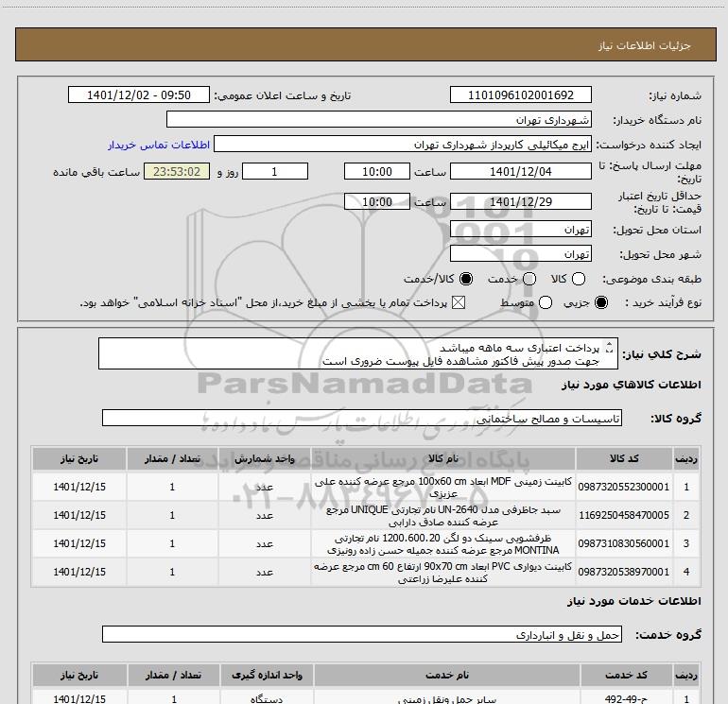Click the service unit cell دستگاه

[x=267, y=698]
